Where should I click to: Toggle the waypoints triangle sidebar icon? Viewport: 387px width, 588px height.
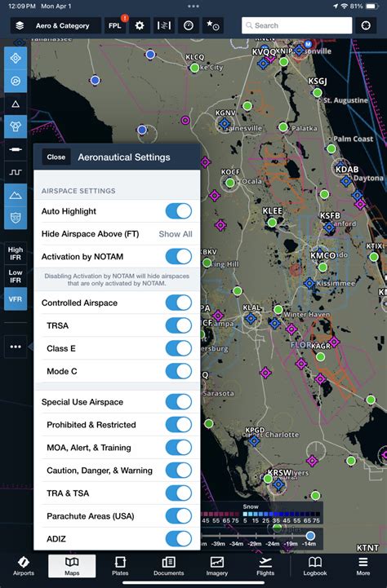coord(16,104)
